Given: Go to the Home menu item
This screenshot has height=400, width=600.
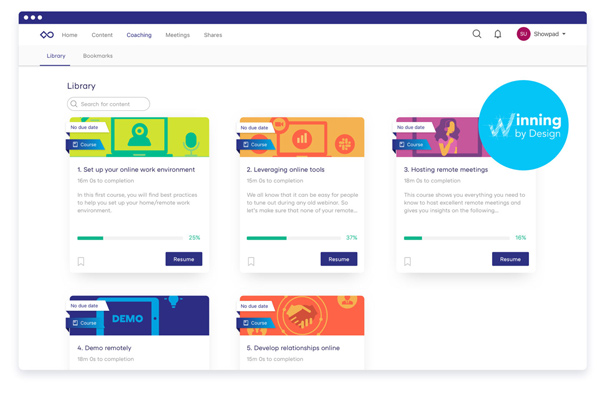Looking at the screenshot, I should (69, 35).
